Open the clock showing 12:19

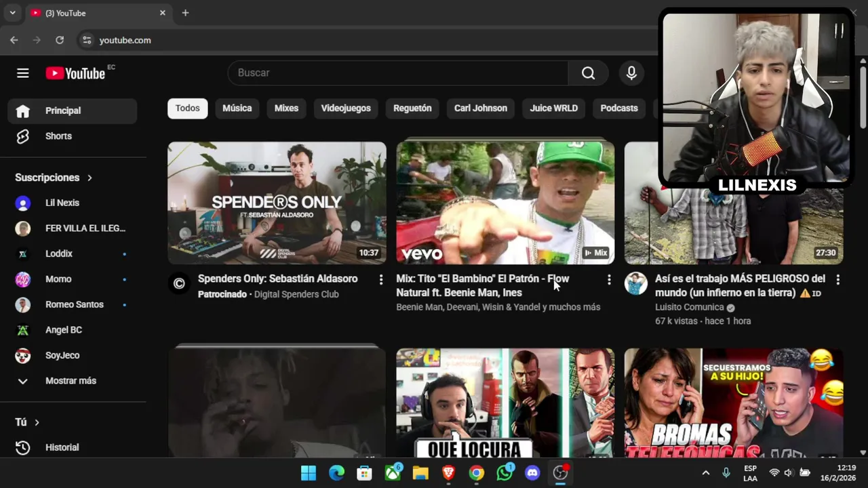pos(838,473)
